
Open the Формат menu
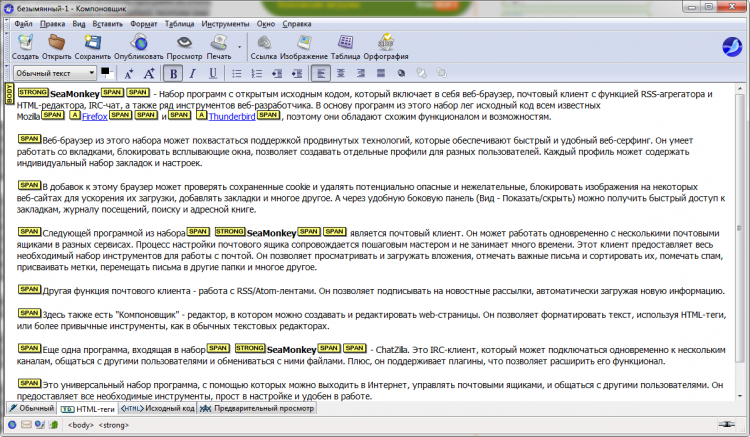[143, 24]
